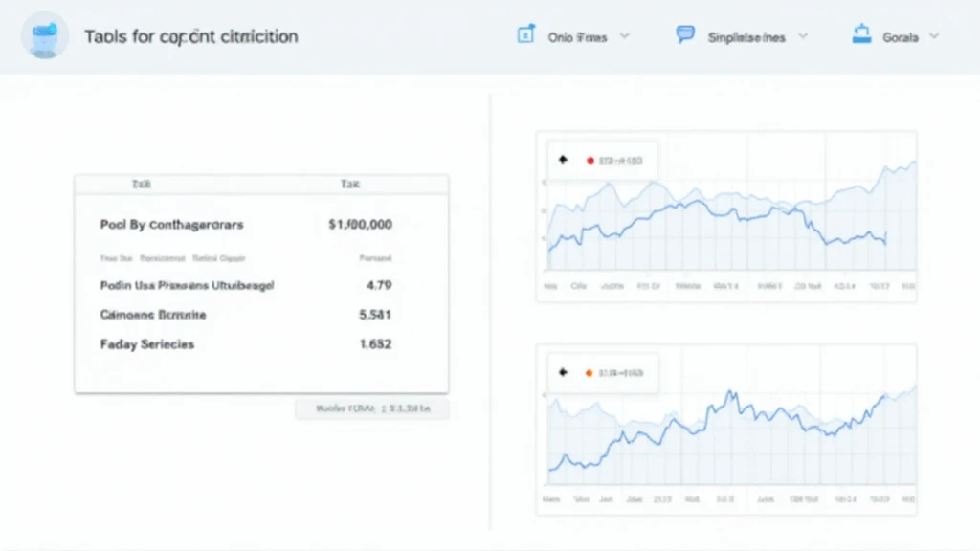Click the right column header of the table
The image size is (980, 551).
click(x=348, y=184)
